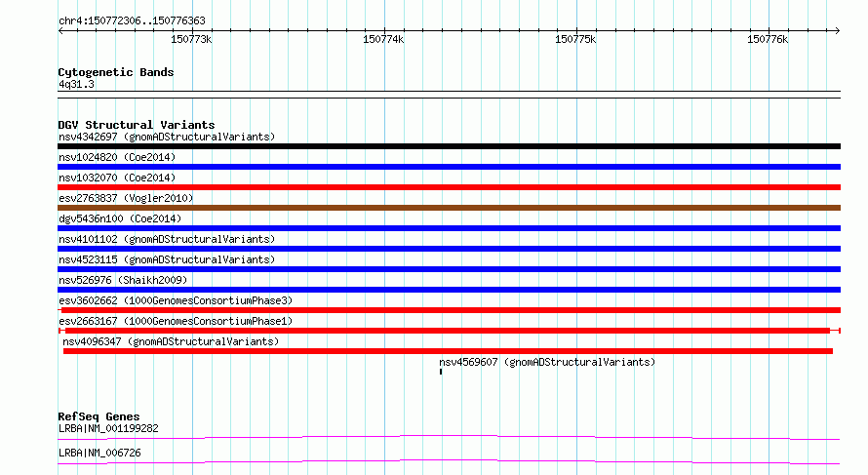
Task: Open the LRBA|NM_001199282 transcript label
Action: pos(108,428)
